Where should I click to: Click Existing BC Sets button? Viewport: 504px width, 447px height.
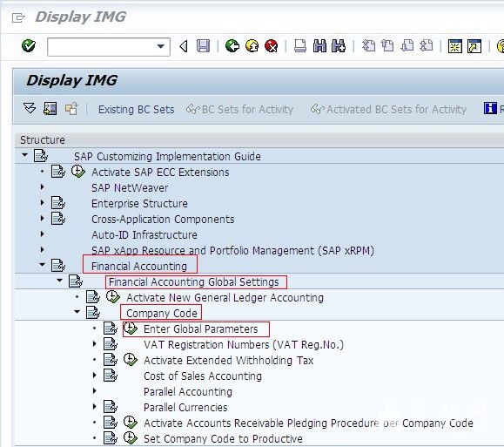pyautogui.click(x=137, y=110)
